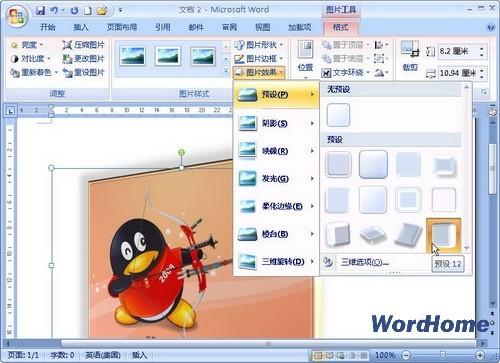
Task: Click the 图片效果 picture effects button
Action: pos(259,72)
